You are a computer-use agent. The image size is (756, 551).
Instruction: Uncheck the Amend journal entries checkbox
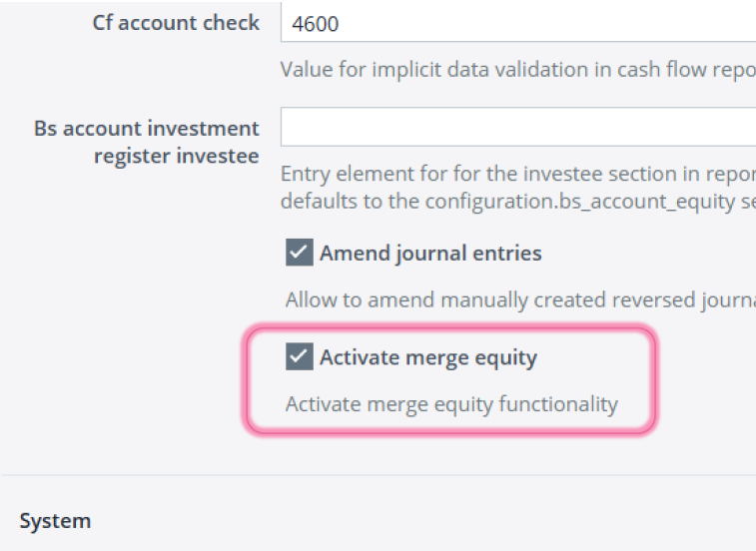click(x=300, y=254)
